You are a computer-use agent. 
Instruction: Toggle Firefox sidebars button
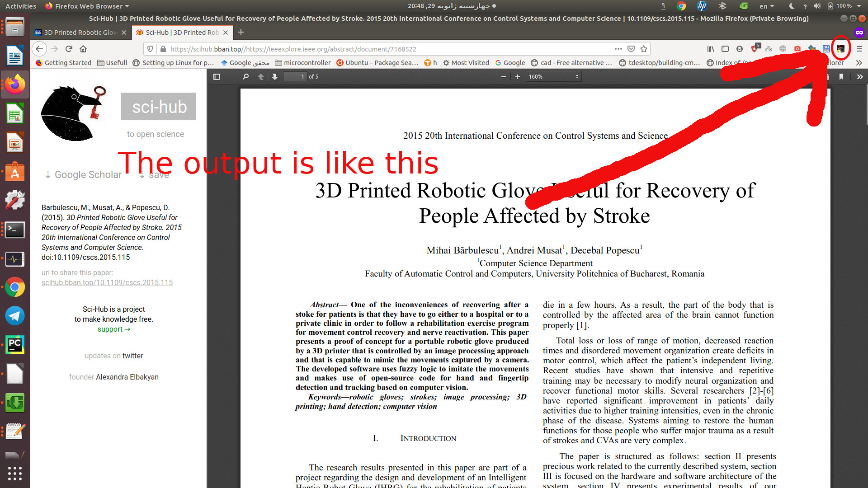point(725,49)
